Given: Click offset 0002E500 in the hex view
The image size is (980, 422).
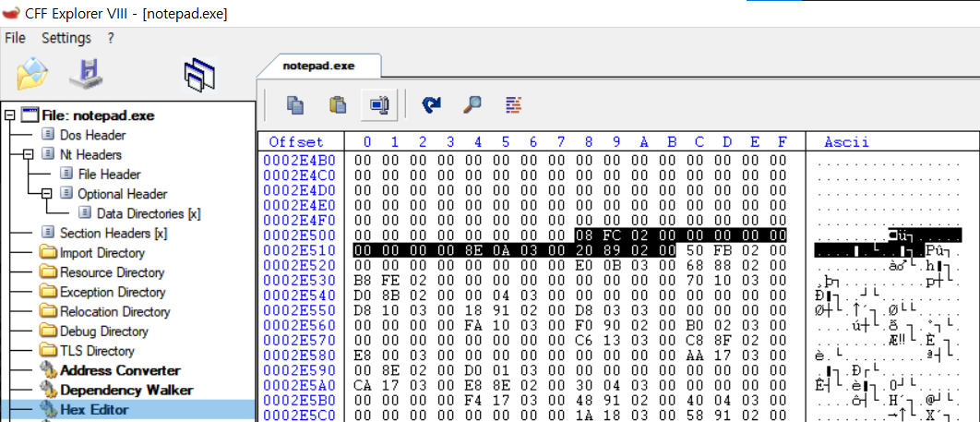Looking at the screenshot, I should pos(299,235).
